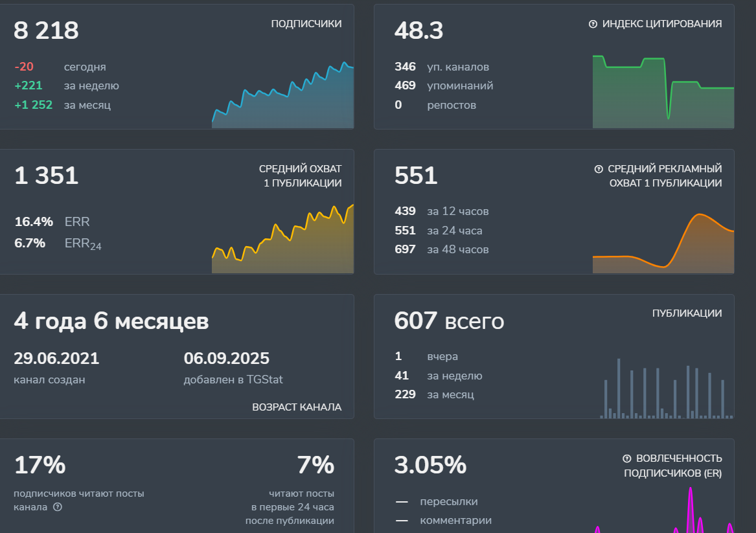Click the blue subscribers growth chart
The height and width of the screenshot is (533, 756).
tap(282, 95)
